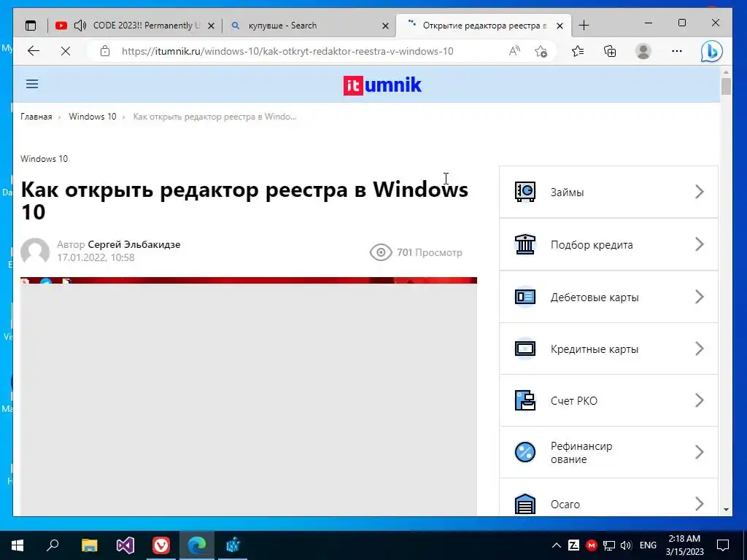The height and width of the screenshot is (560, 747).
Task: Open the Windows 10 breadcrumb link
Action: click(93, 117)
